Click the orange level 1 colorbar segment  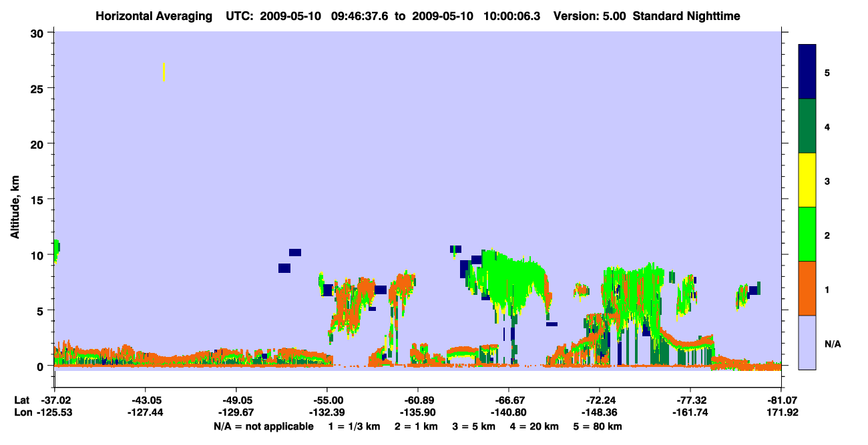807,288
